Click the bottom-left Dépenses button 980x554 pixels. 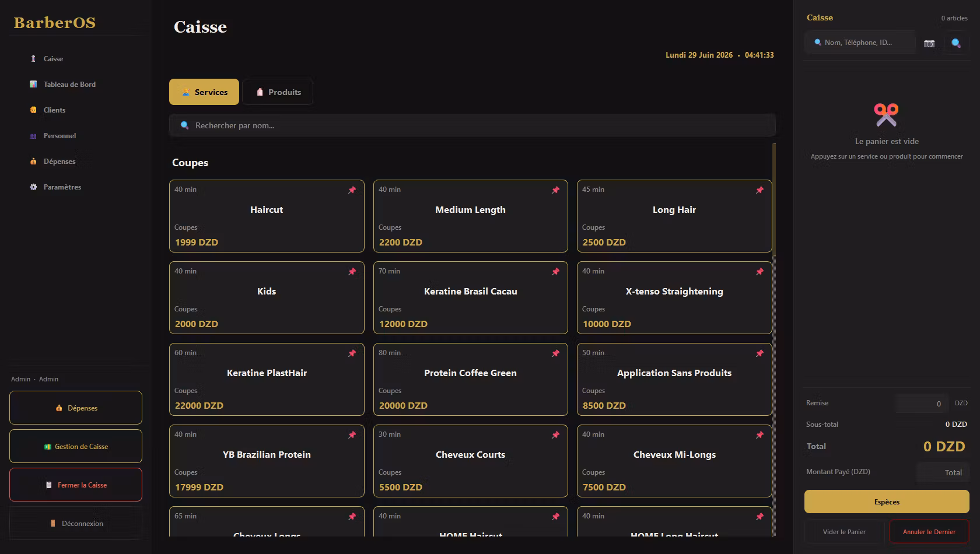point(76,408)
